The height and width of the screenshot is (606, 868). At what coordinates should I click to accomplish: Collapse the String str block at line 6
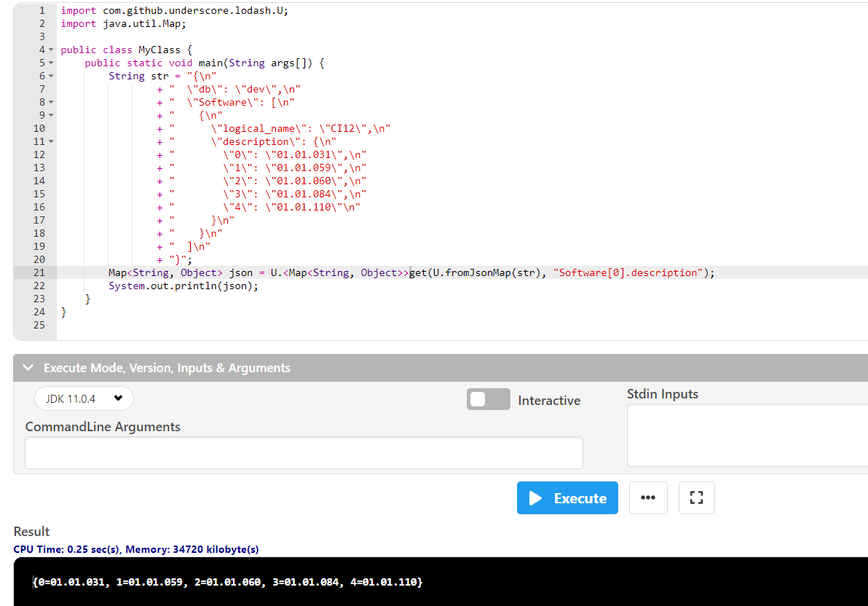coord(51,76)
